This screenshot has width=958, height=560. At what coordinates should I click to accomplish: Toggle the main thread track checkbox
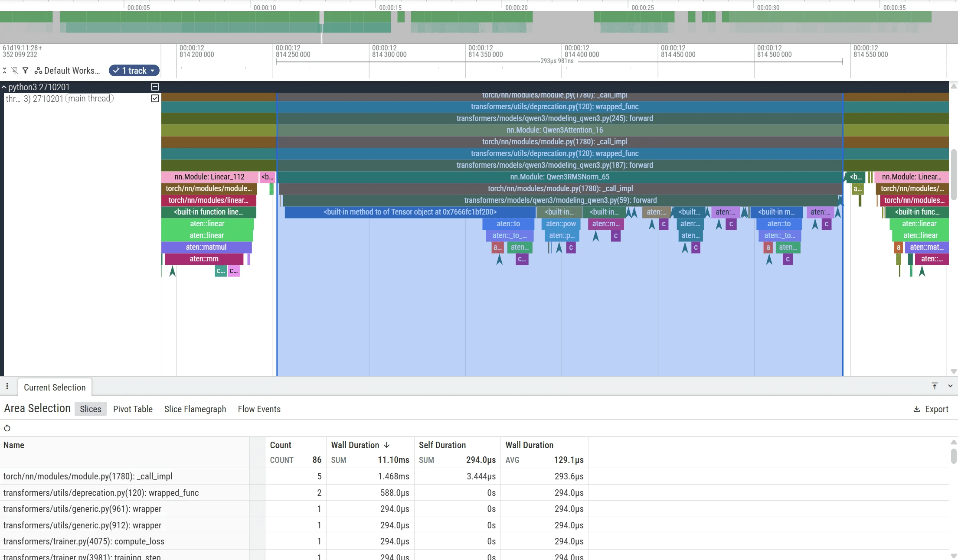[x=155, y=98]
